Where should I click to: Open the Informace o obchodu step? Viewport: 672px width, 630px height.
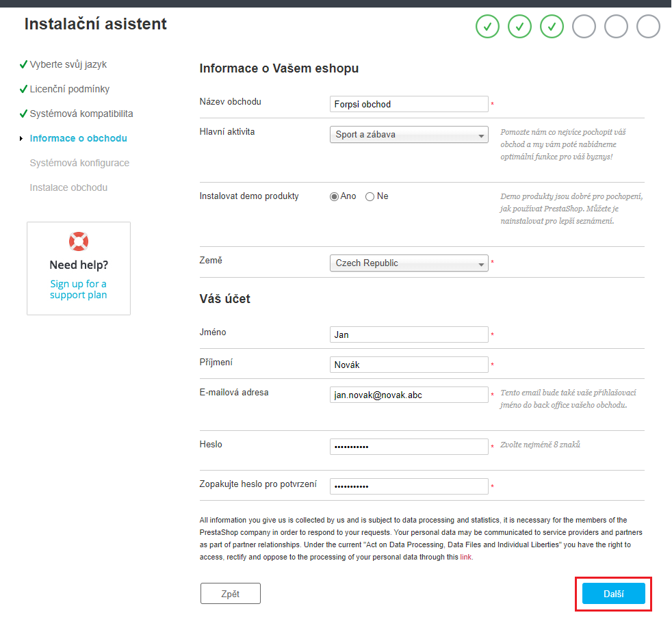pos(79,138)
